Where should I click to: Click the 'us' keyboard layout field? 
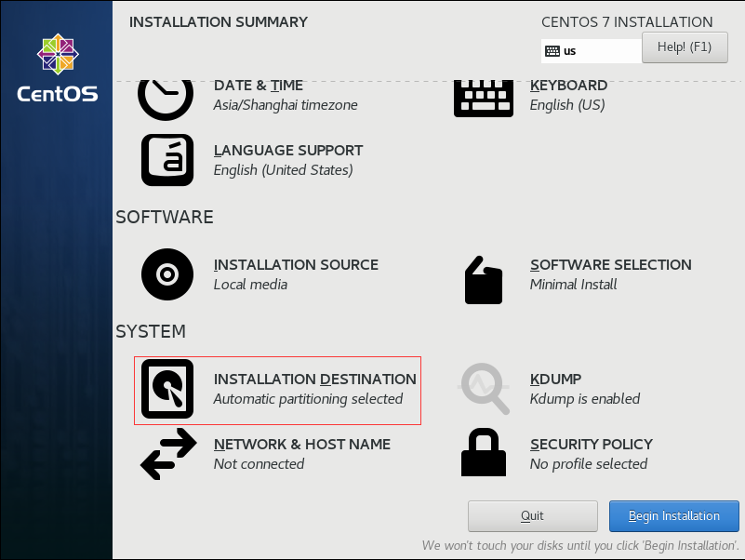592,51
